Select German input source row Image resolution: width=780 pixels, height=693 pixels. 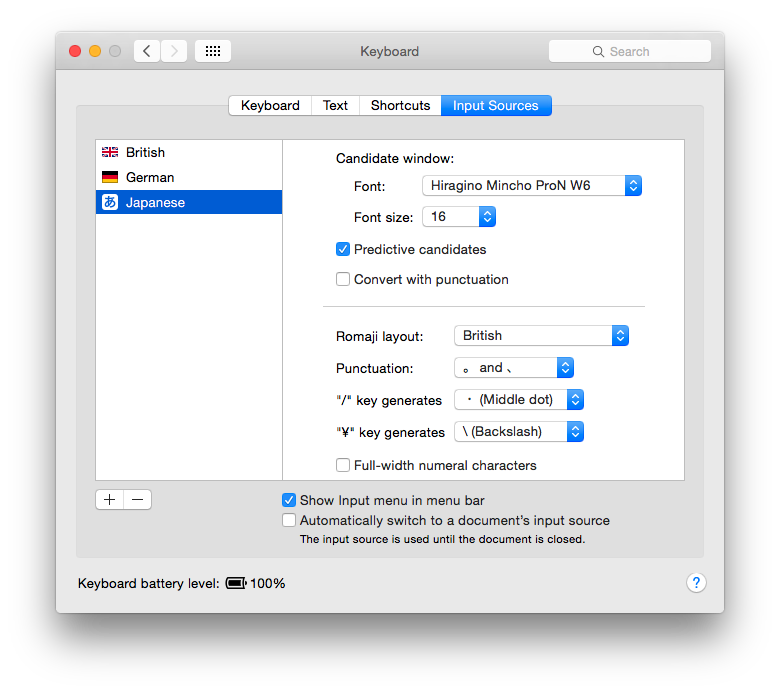189,177
